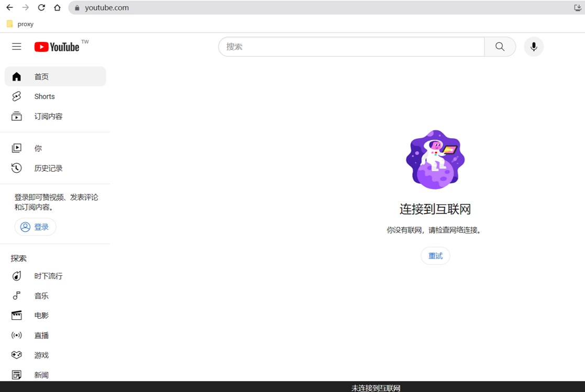The height and width of the screenshot is (392, 585).
Task: Click the broadcast icon beside 直播
Action: click(x=16, y=335)
